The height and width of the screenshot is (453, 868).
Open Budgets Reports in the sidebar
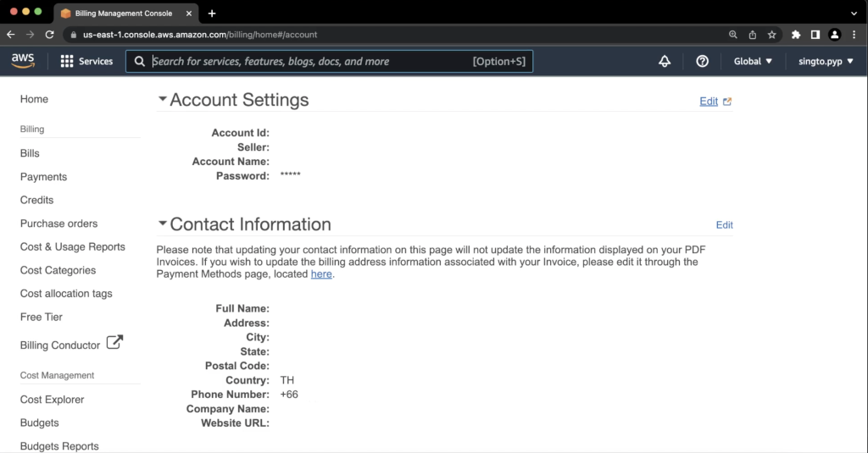tap(59, 446)
